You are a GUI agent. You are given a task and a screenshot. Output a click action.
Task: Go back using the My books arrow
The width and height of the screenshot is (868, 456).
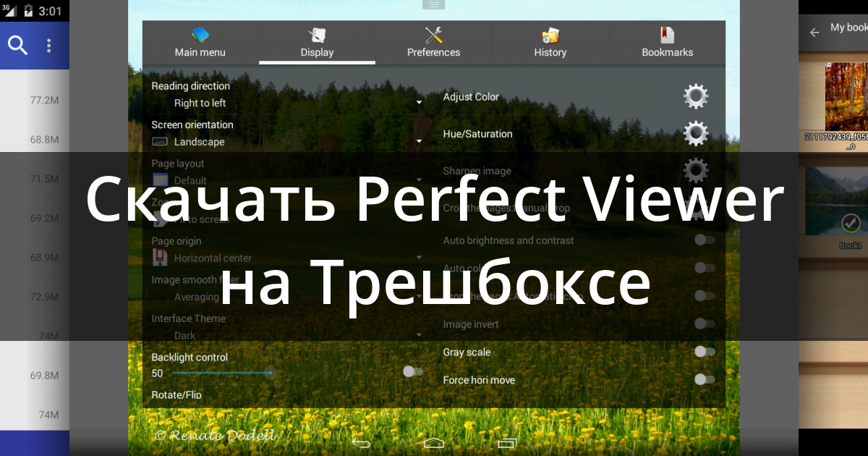(814, 32)
